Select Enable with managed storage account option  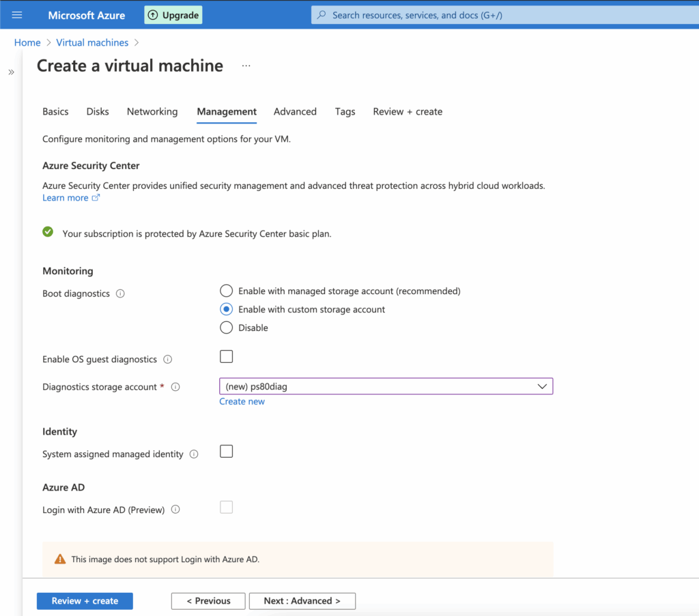pos(226,291)
